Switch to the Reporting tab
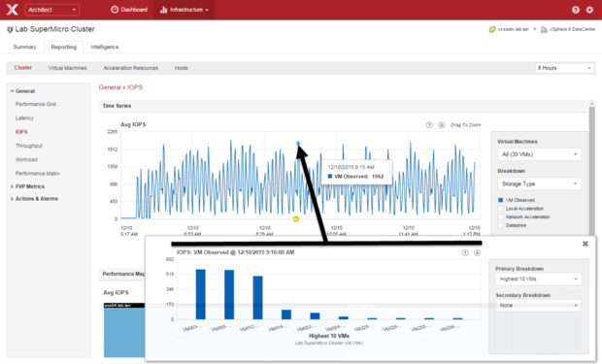 tap(64, 47)
